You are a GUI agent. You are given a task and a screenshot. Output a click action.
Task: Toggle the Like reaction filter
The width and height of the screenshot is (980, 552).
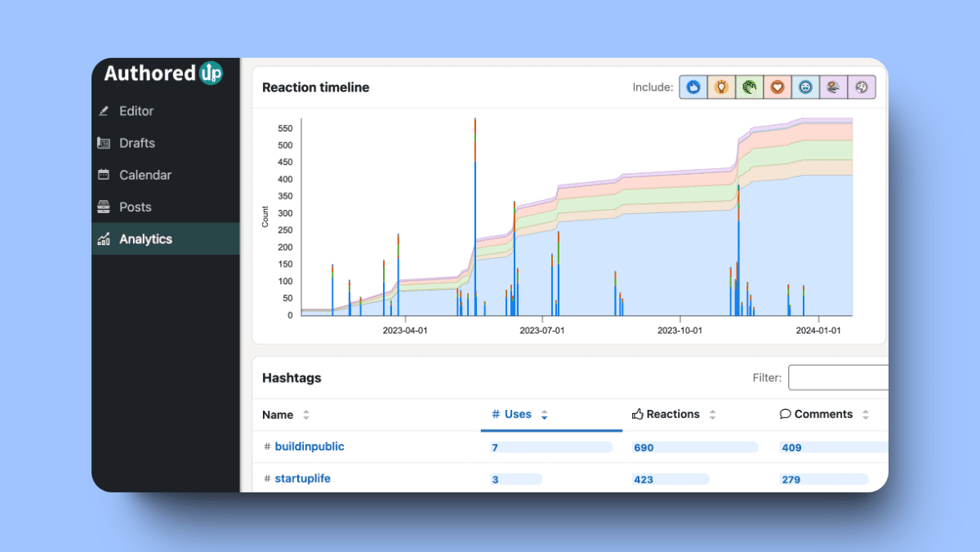(694, 87)
